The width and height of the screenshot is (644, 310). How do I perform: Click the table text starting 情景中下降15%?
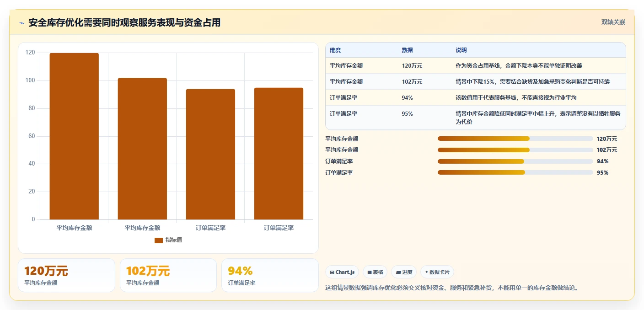coord(532,82)
